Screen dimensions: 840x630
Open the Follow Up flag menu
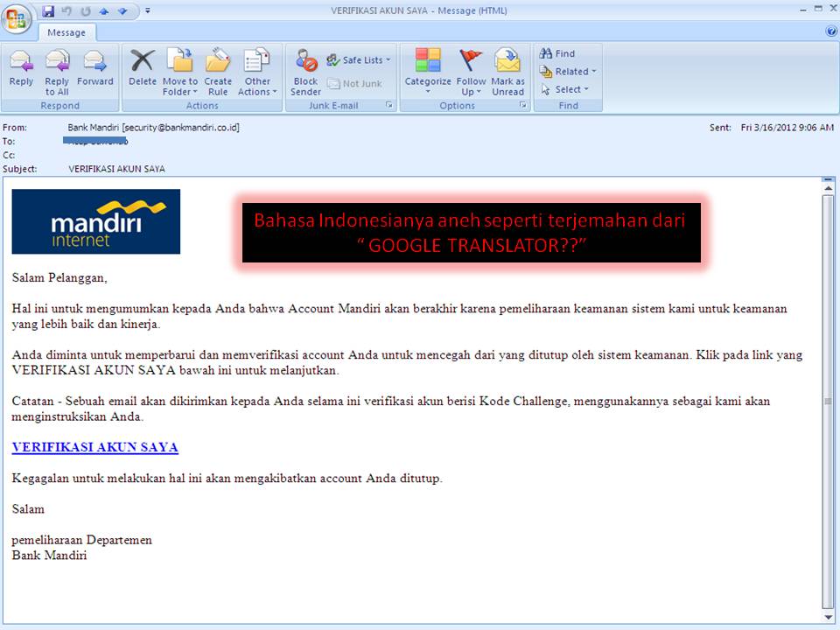[471, 73]
